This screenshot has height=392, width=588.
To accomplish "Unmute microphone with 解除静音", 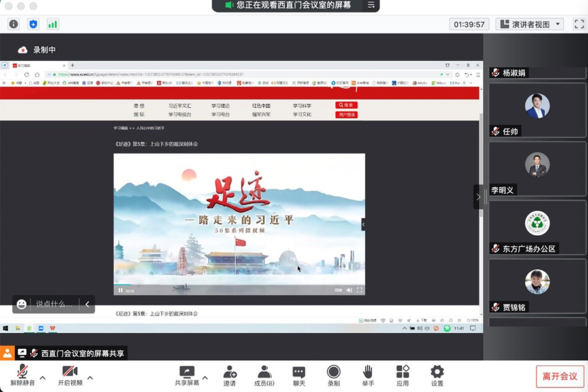I will point(22,376).
